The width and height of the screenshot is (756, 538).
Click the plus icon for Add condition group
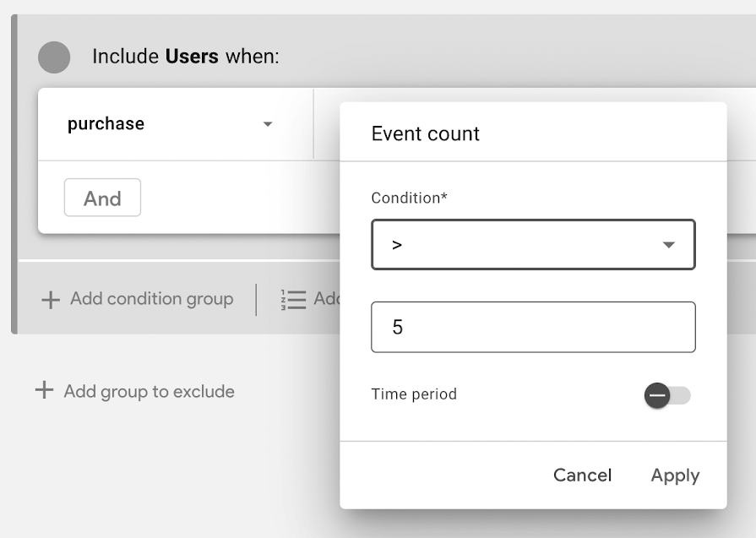click(x=51, y=299)
